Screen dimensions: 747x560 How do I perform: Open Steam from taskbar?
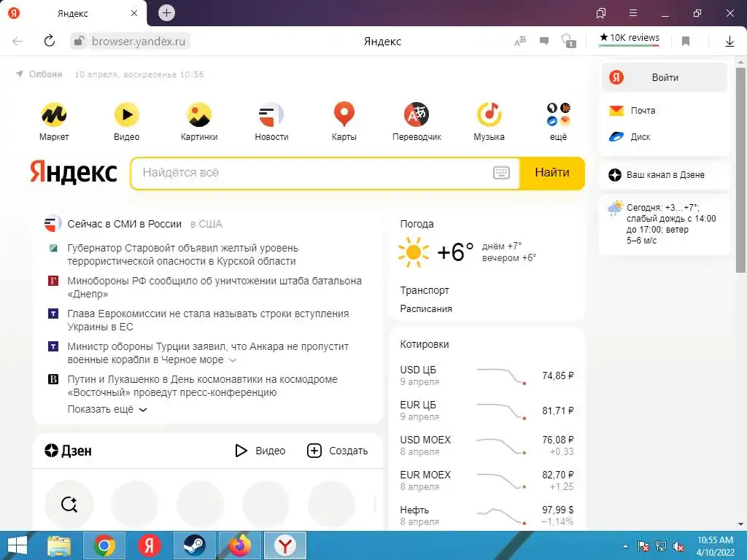194,545
